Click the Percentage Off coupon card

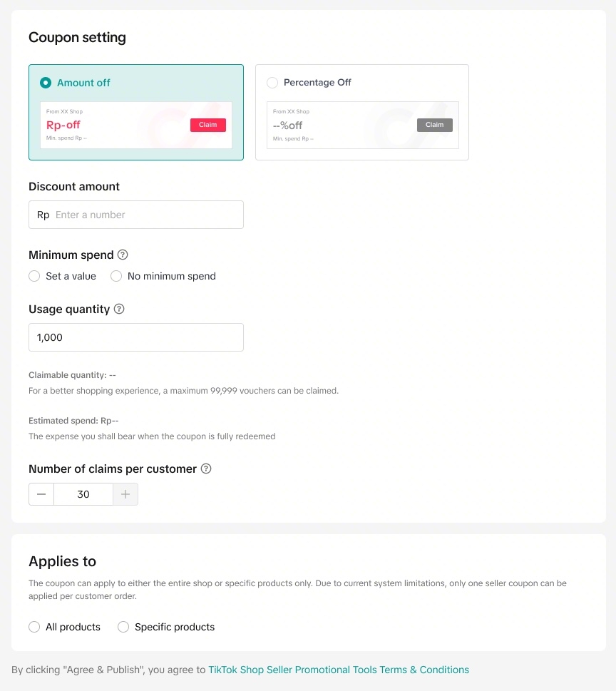(x=362, y=113)
